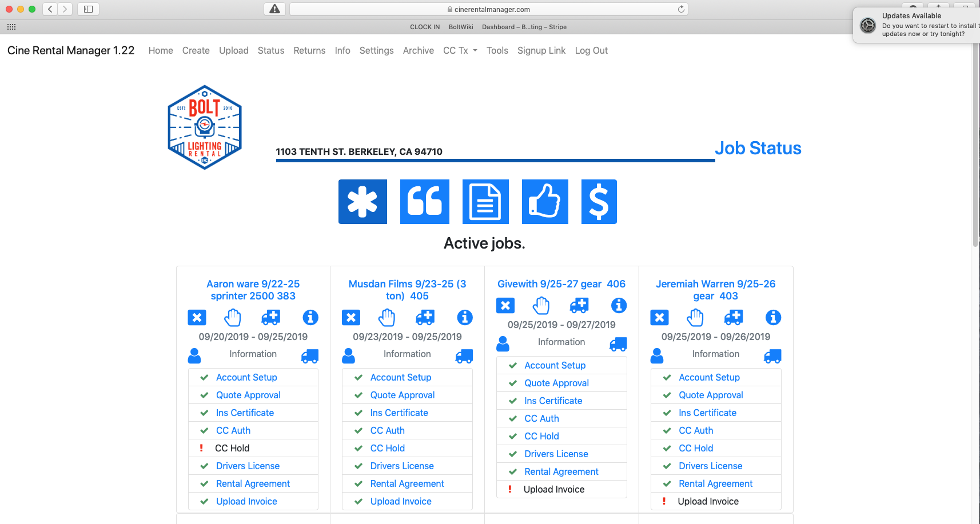This screenshot has height=524, width=980.
Task: Expand the CC Tx dropdown menu
Action: 460,50
